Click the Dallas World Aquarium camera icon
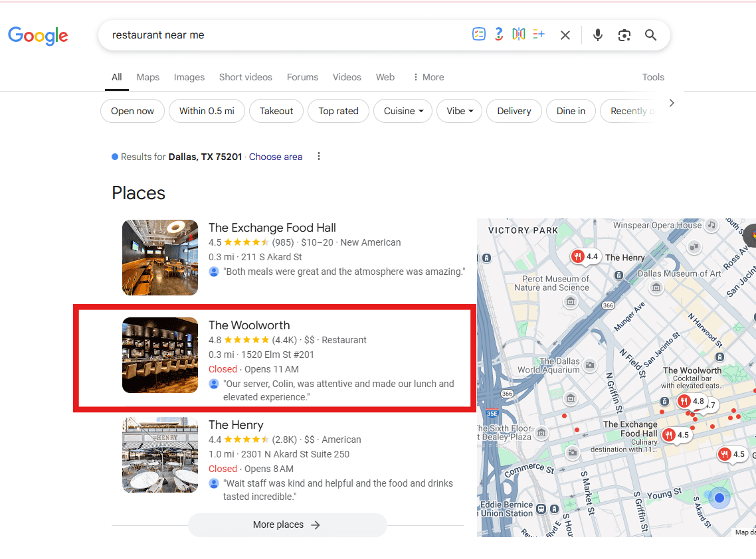The image size is (756, 559). click(590, 364)
